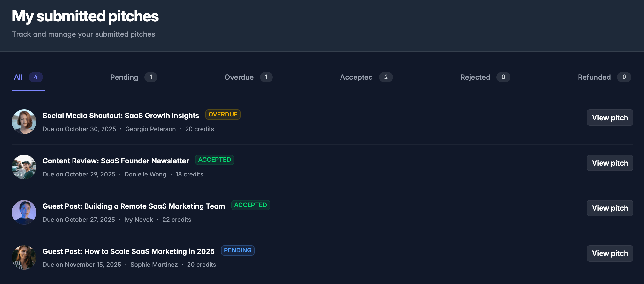Click Sophie Martinez's avatar photo
644x284 pixels.
point(24,258)
